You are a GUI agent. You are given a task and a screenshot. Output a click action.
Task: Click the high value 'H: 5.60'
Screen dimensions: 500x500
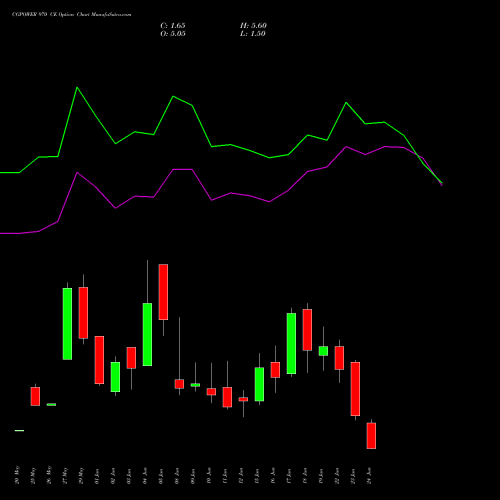(253, 26)
